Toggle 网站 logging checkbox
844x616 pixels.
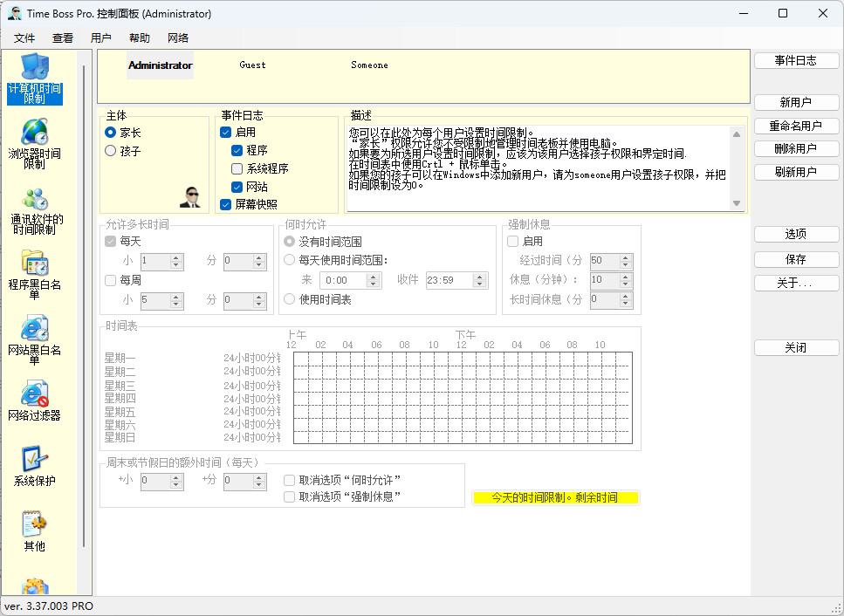237,187
